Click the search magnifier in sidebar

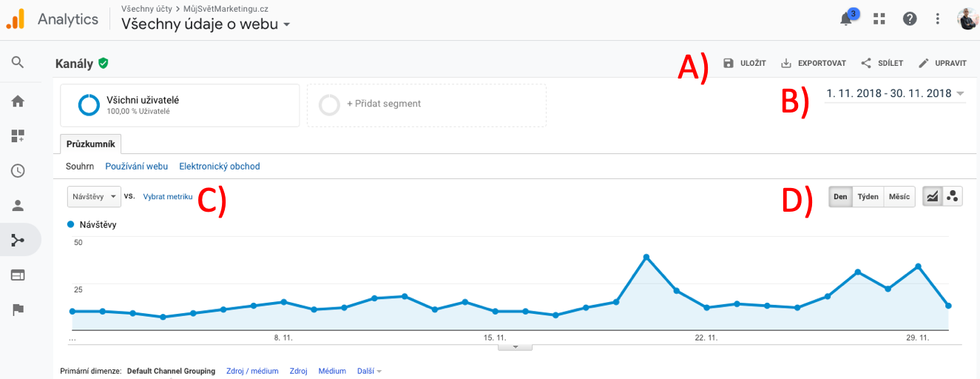18,62
